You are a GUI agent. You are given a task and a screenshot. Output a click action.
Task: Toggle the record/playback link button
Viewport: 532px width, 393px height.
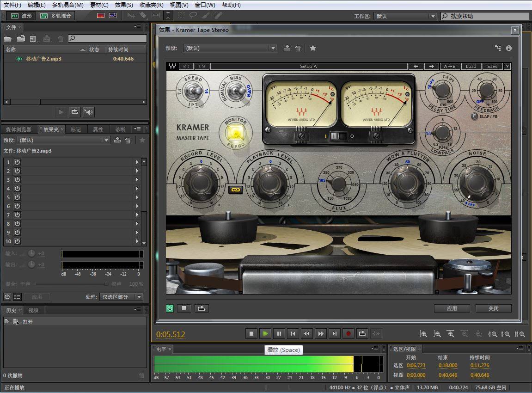click(x=235, y=190)
